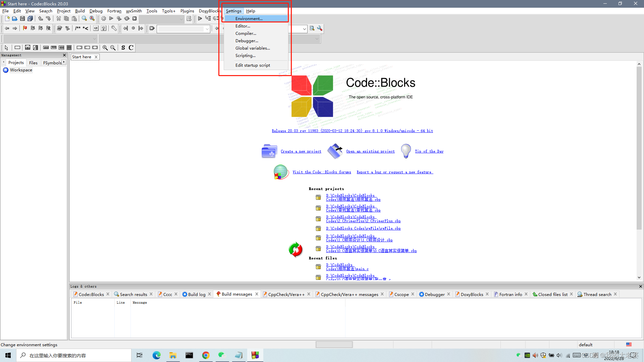Save all files using the multiple-disks icon
Screen dimensions: 644x362
point(30,18)
